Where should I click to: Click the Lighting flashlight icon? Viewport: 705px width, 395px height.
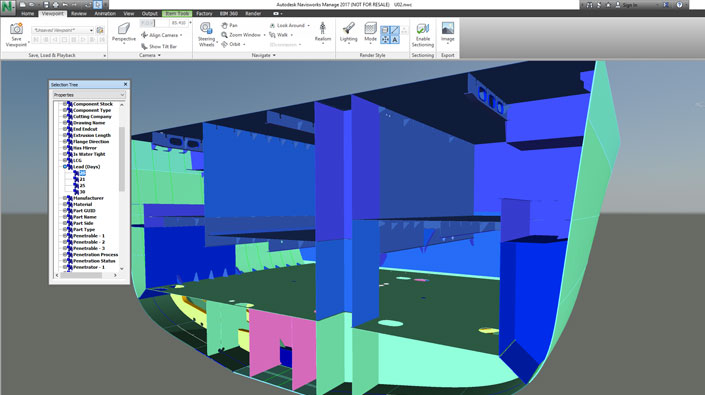[x=348, y=32]
